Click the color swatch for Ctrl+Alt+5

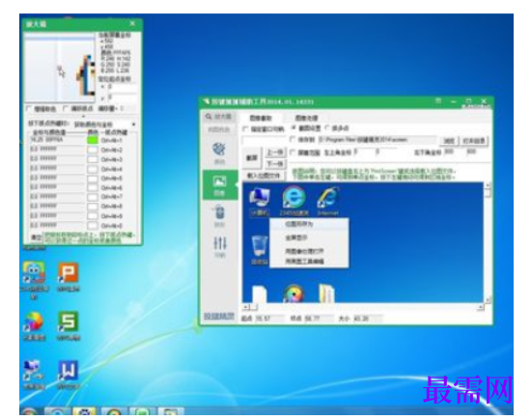93,178
